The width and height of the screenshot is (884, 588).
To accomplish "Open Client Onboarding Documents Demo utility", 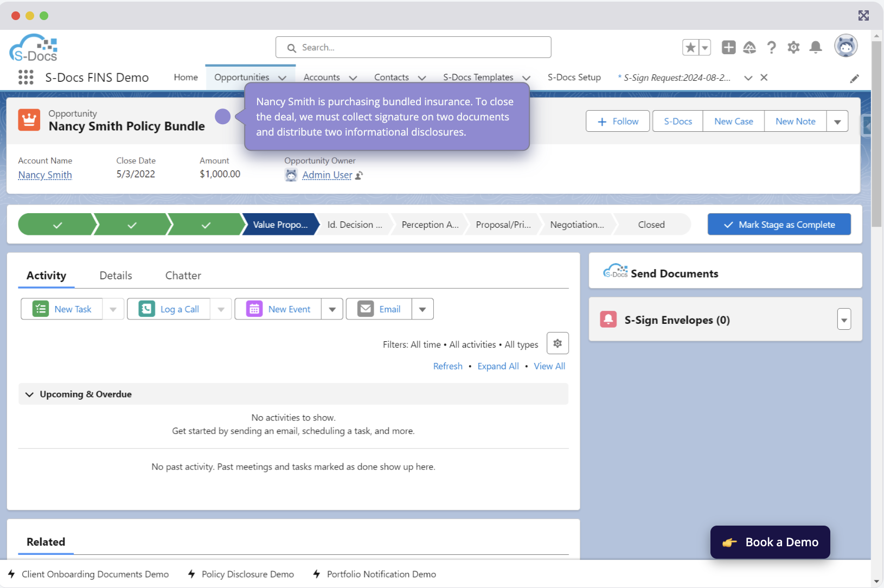I will click(x=88, y=574).
